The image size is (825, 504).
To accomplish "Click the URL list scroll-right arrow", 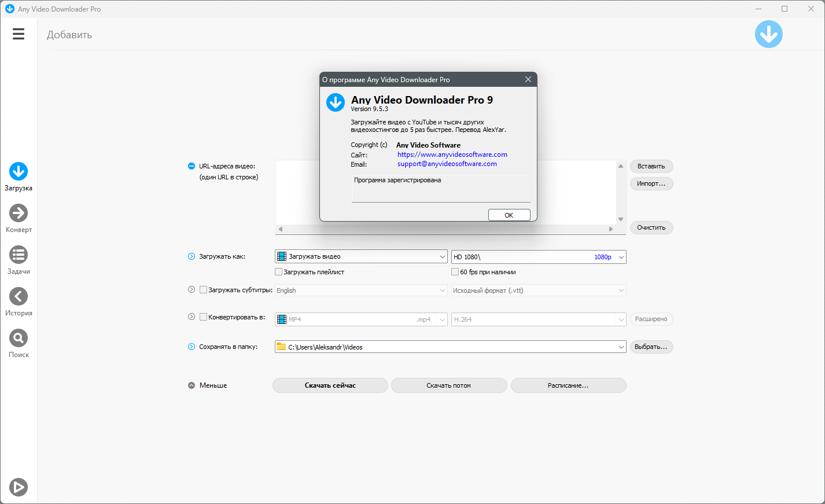I will [x=611, y=229].
